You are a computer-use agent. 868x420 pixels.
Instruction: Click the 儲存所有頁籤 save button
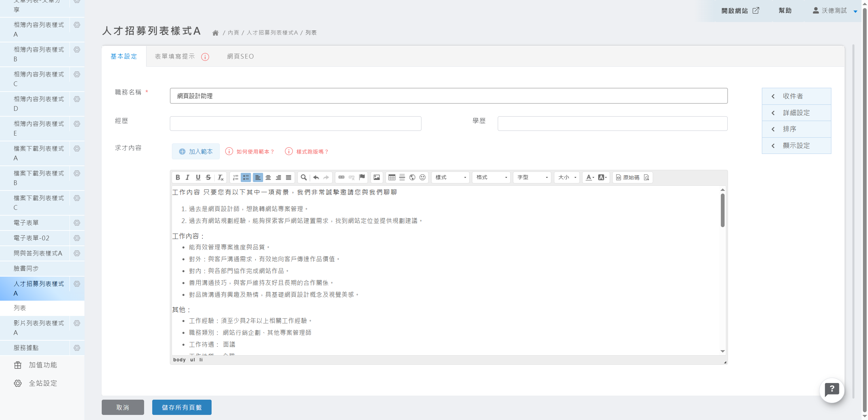182,407
